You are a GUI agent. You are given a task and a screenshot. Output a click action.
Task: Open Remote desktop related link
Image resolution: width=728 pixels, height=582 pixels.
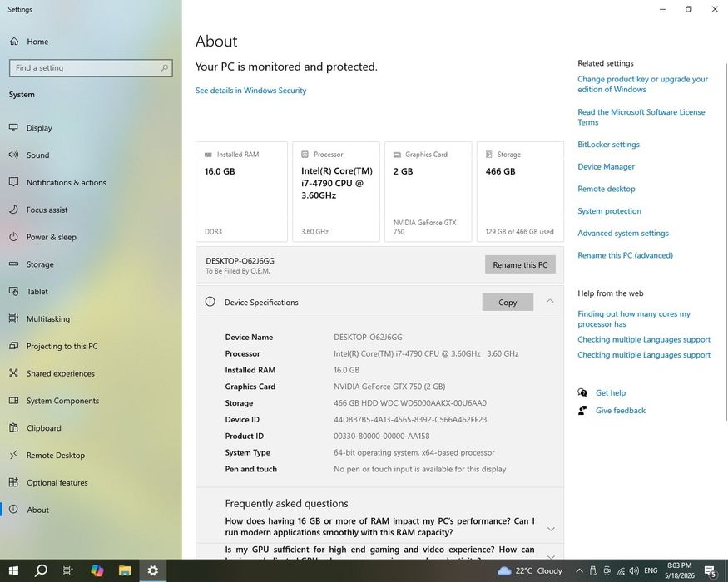tap(607, 189)
